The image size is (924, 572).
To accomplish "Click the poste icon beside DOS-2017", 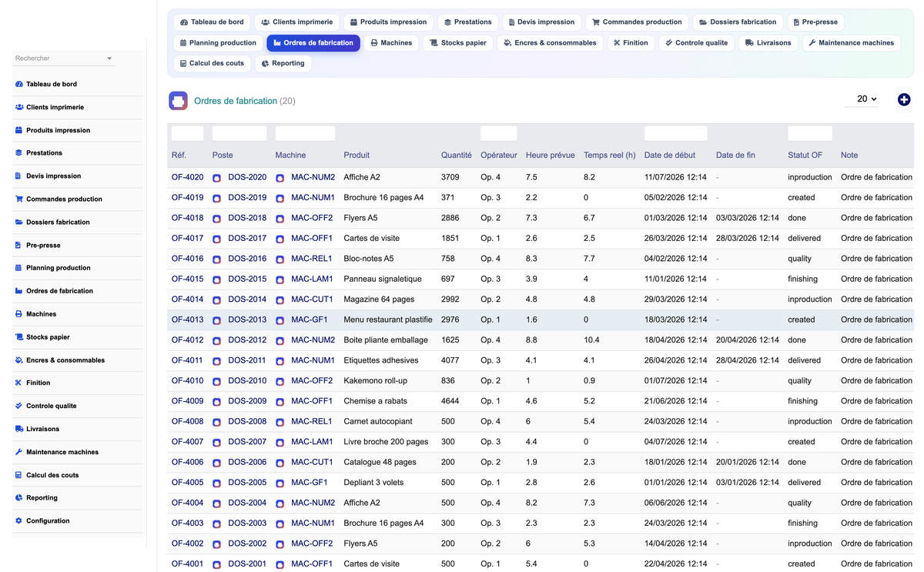I will pos(217,239).
